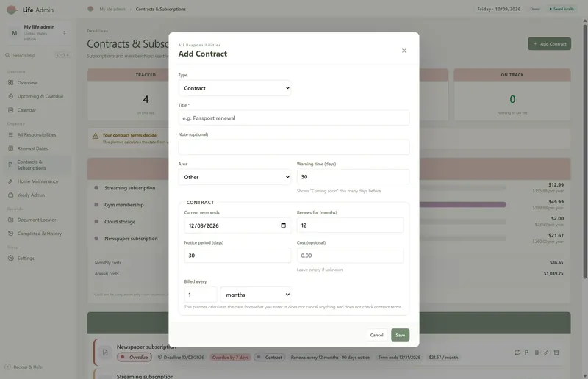Click the warning triangle icon in notice banner
Screen dimensions: 588x379
[x=96, y=136]
